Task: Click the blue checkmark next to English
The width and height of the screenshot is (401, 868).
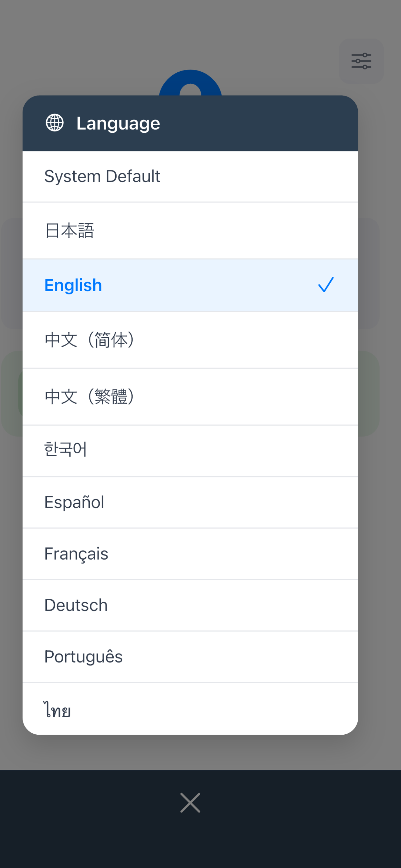Action: 325,285
